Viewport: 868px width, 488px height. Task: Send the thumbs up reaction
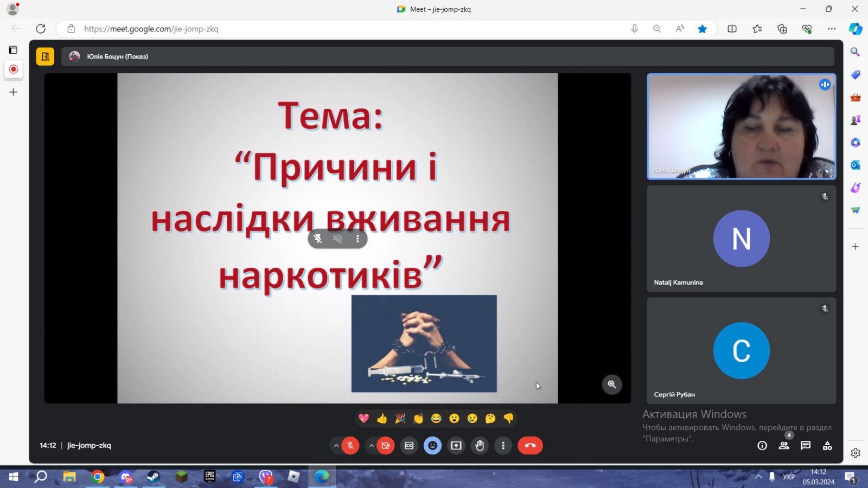(x=382, y=419)
